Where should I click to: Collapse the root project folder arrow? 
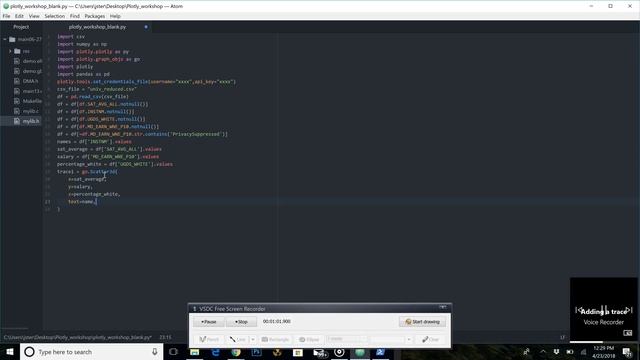tap(5, 40)
